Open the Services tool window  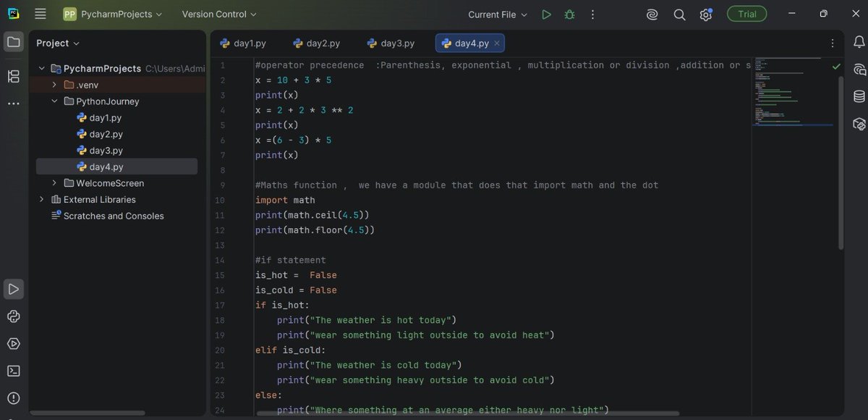13,343
